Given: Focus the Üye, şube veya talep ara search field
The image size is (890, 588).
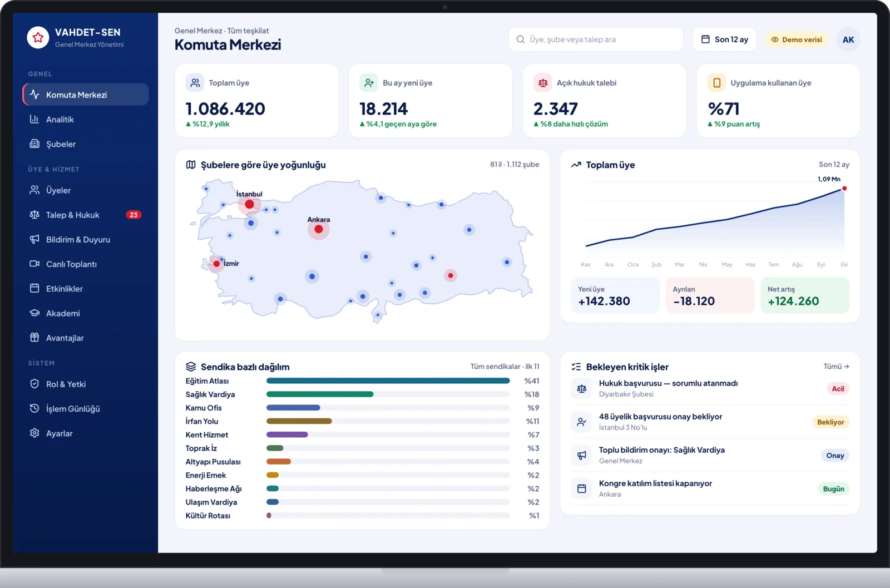Looking at the screenshot, I should point(596,39).
